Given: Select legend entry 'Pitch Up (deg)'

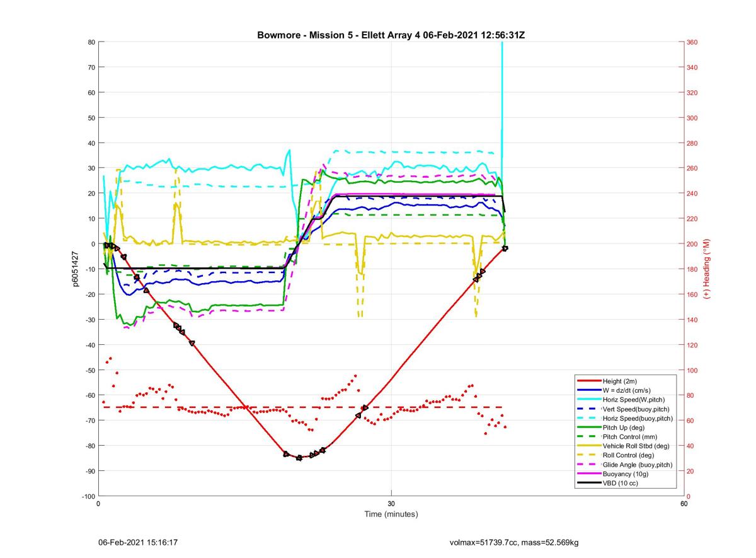Looking at the screenshot, I should [624, 427].
